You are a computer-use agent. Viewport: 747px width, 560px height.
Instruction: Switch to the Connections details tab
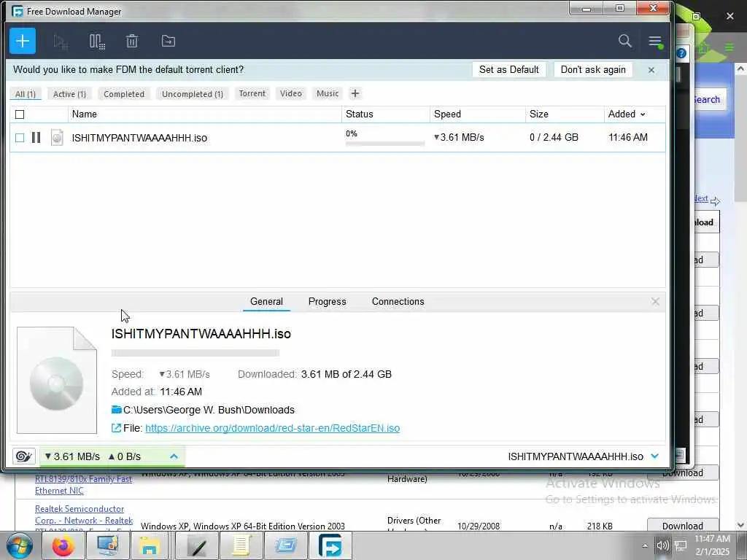click(x=398, y=301)
